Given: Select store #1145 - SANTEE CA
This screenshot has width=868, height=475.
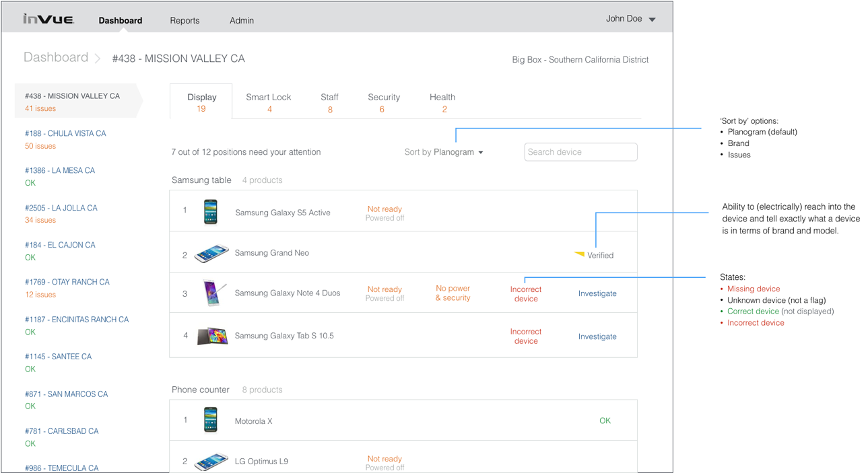Looking at the screenshot, I should tap(59, 357).
